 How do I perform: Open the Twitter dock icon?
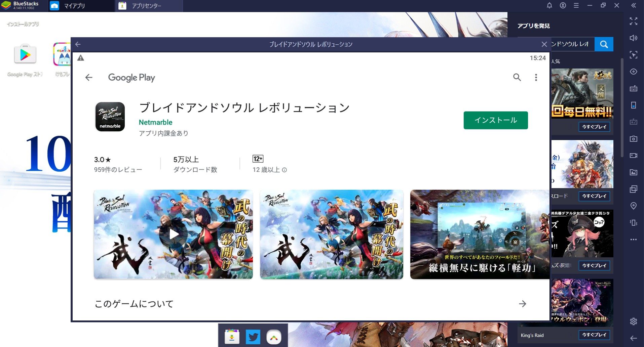[253, 337]
